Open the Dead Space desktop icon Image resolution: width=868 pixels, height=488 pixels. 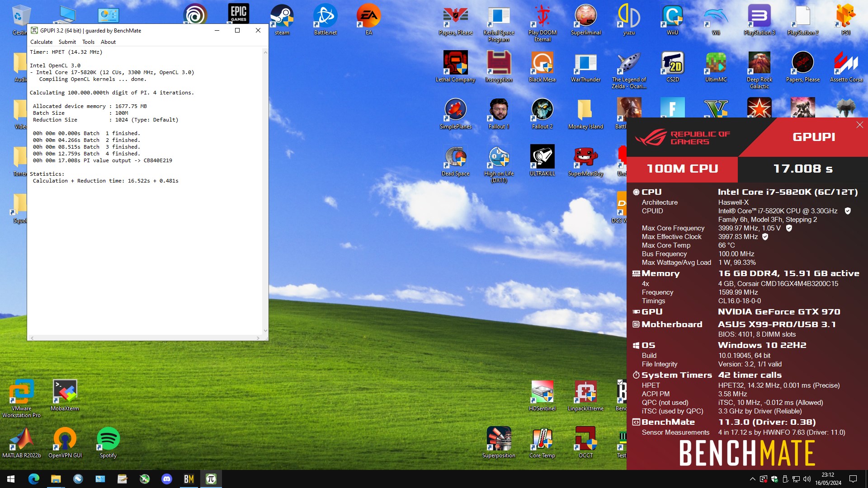pyautogui.click(x=455, y=161)
